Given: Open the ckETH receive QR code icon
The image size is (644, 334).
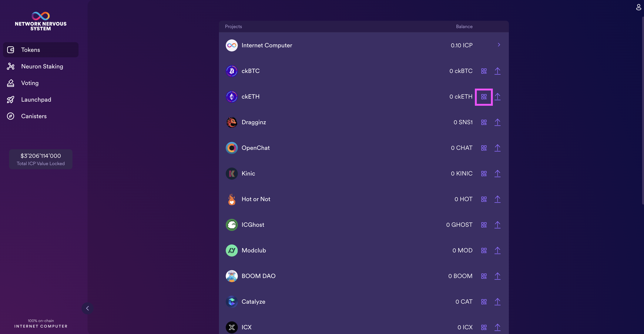Looking at the screenshot, I should click(x=484, y=97).
